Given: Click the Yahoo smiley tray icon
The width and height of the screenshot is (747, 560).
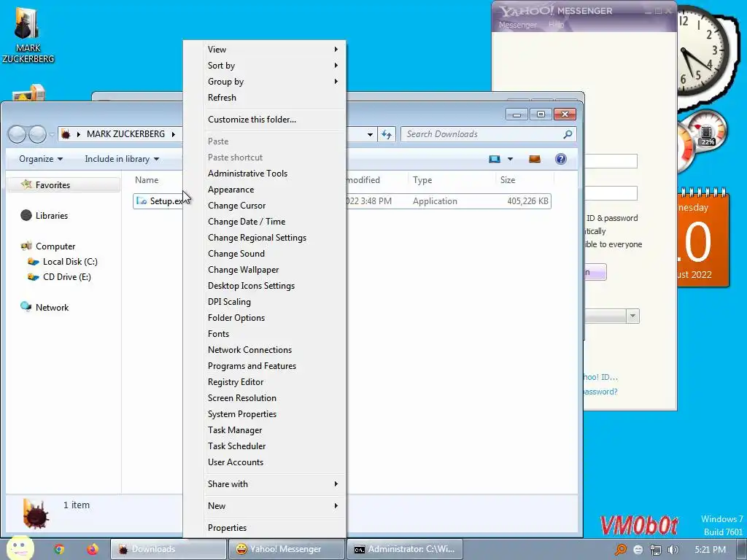Looking at the screenshot, I should tap(638, 550).
